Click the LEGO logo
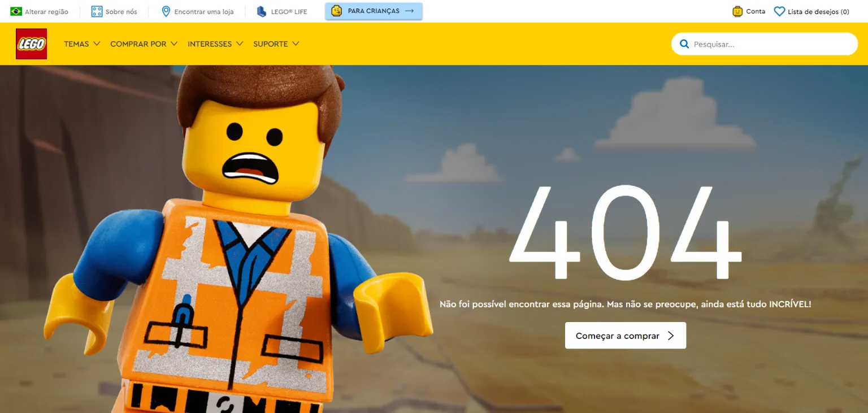This screenshot has width=868, height=413. coord(32,44)
